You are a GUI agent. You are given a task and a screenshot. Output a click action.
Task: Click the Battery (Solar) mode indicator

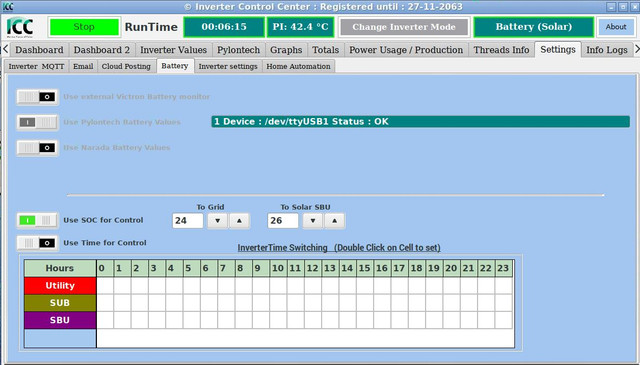(x=533, y=27)
